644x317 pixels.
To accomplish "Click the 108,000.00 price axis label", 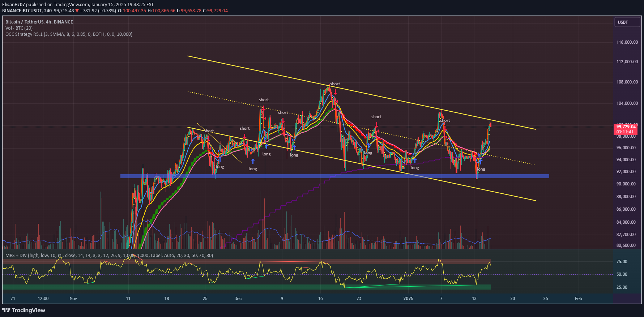I will point(627,82).
